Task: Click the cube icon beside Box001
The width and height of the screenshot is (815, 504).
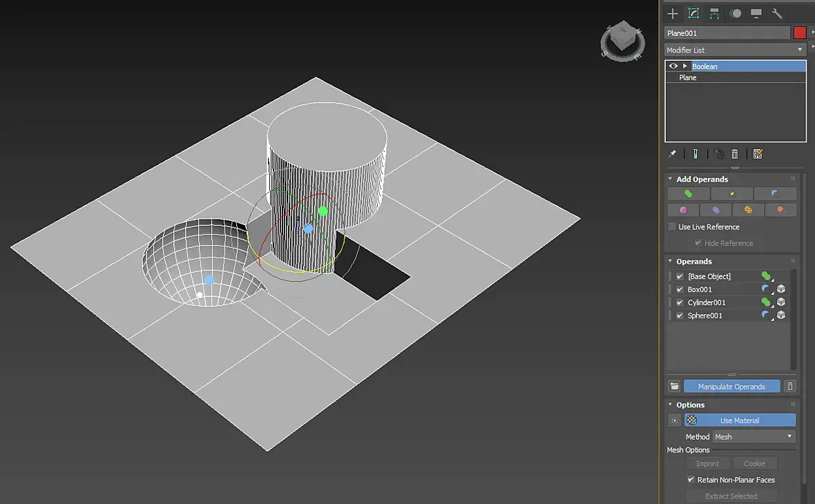Action: (781, 289)
